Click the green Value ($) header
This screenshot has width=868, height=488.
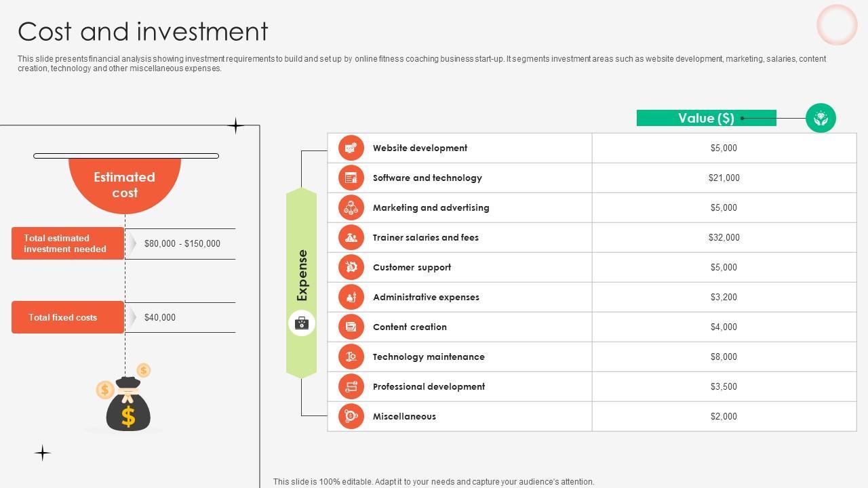click(706, 118)
